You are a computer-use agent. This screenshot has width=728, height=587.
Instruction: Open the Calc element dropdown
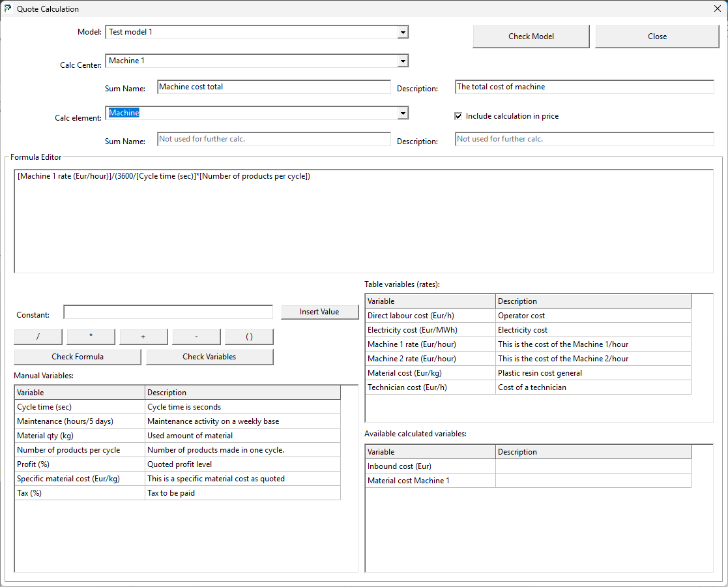point(402,113)
